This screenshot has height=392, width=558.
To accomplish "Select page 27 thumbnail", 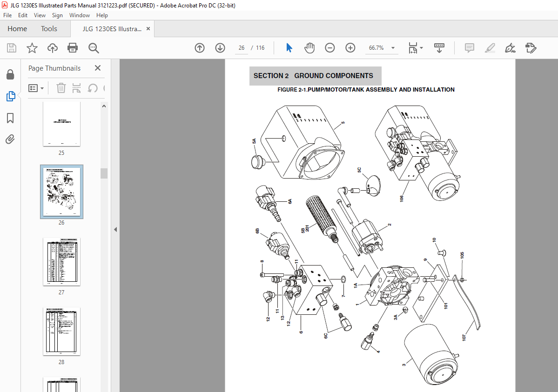I will pyautogui.click(x=61, y=262).
